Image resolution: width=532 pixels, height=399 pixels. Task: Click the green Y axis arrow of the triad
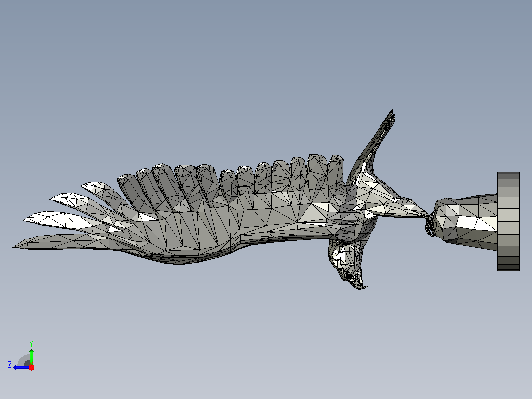[31, 356]
